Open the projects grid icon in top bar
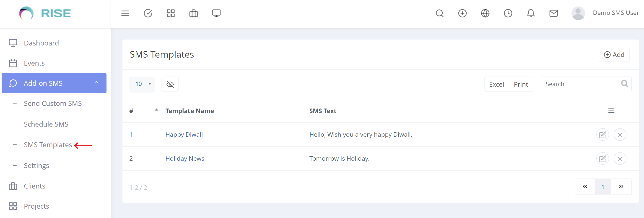Image resolution: width=644 pixels, height=218 pixels. [x=171, y=13]
